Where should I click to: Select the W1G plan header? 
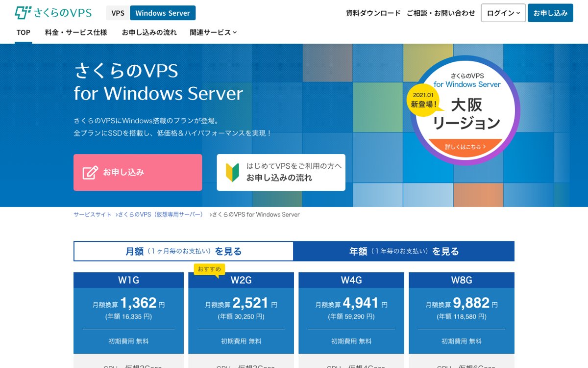(x=128, y=280)
